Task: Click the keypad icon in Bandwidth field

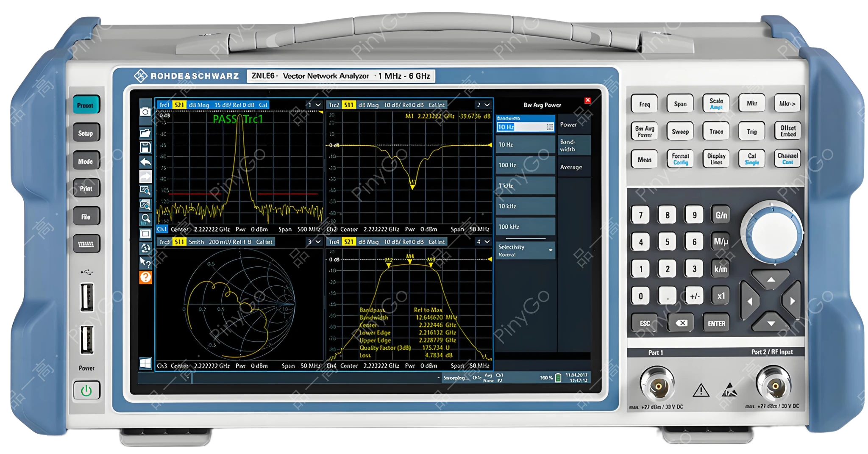Action: tap(550, 127)
